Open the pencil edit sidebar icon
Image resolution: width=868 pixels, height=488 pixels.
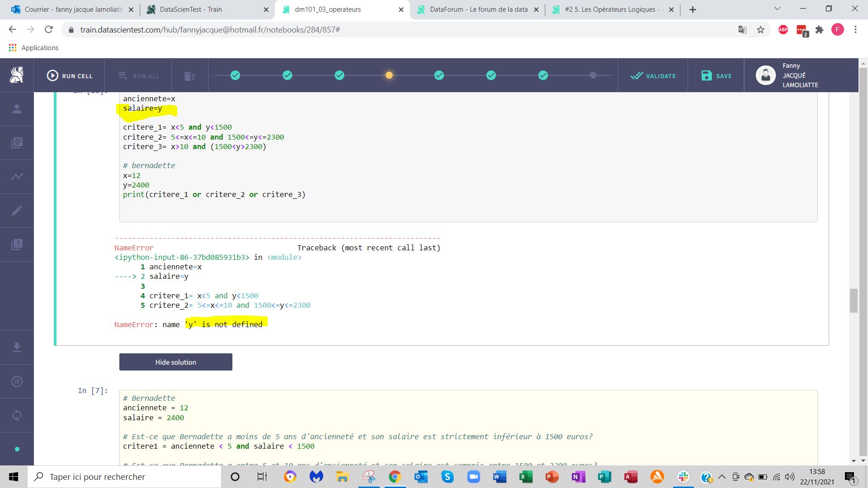(17, 211)
